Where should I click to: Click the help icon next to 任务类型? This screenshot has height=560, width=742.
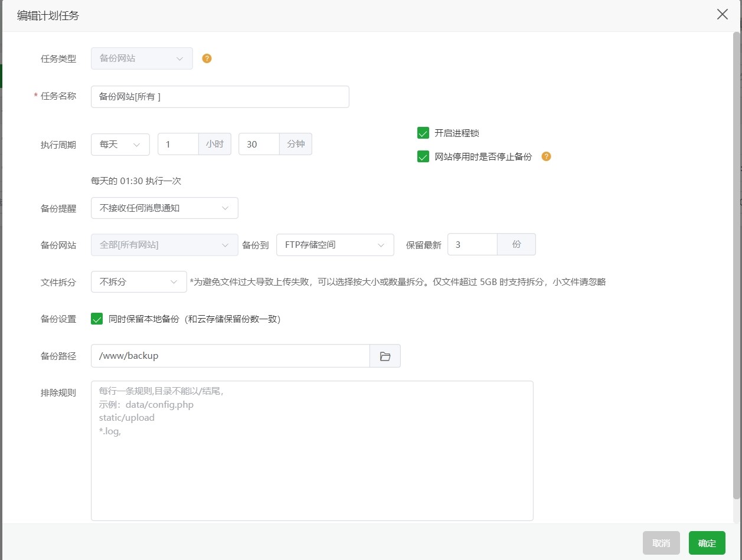[x=207, y=58]
